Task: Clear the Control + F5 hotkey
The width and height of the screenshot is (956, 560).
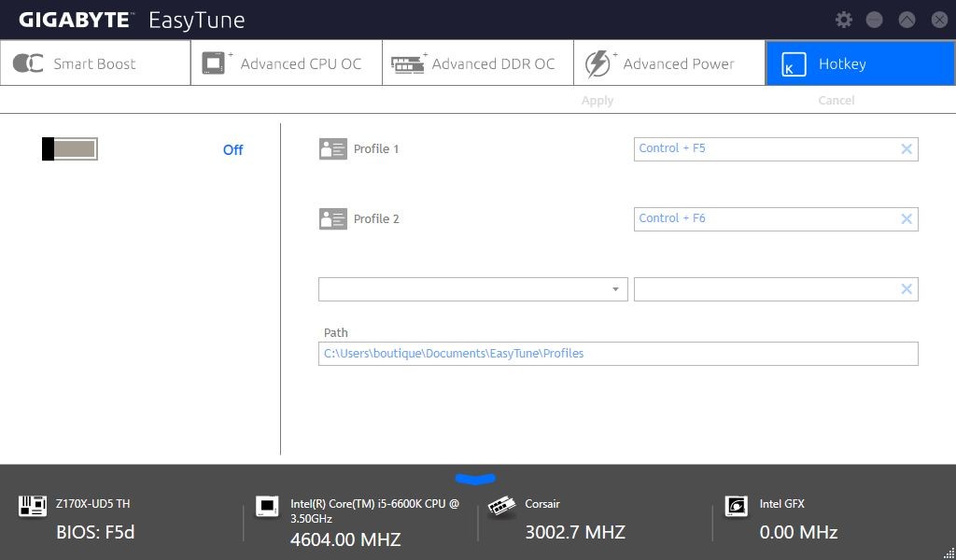Action: pyautogui.click(x=907, y=149)
